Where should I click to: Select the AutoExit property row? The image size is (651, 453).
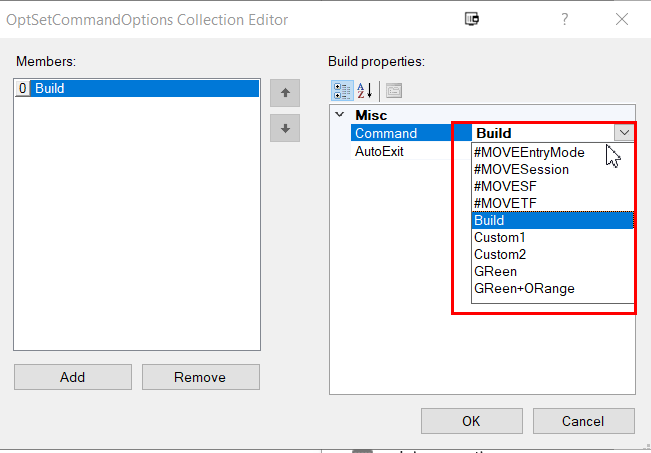[379, 151]
